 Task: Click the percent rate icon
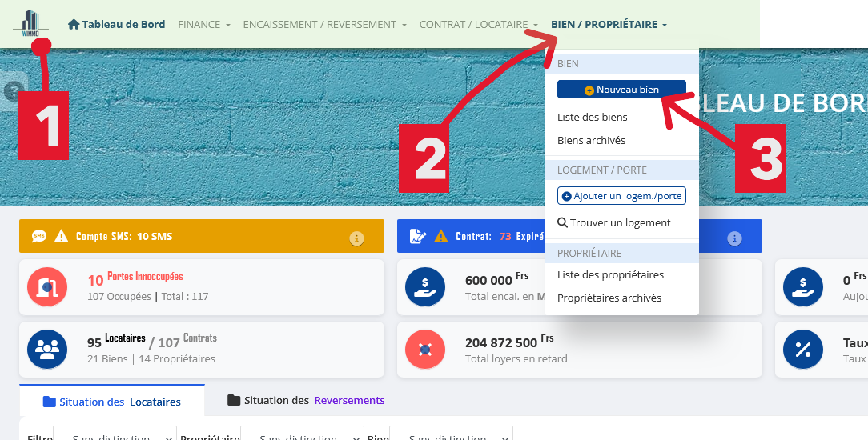click(803, 350)
